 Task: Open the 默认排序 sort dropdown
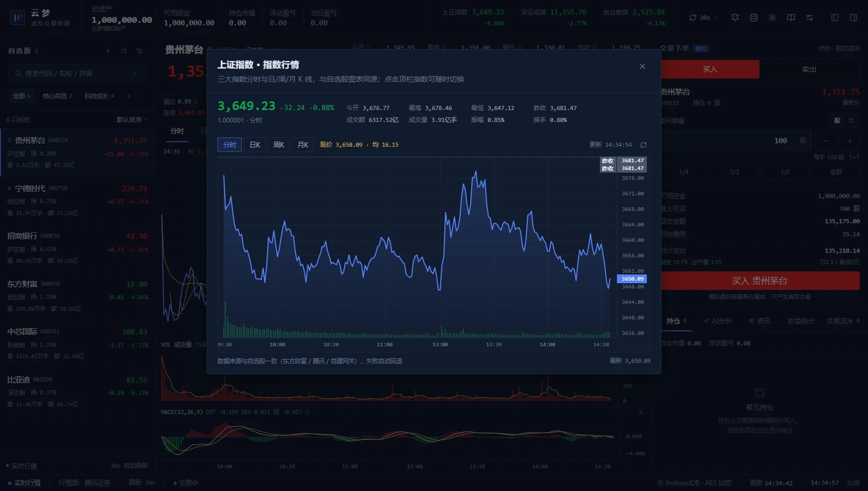(132, 120)
